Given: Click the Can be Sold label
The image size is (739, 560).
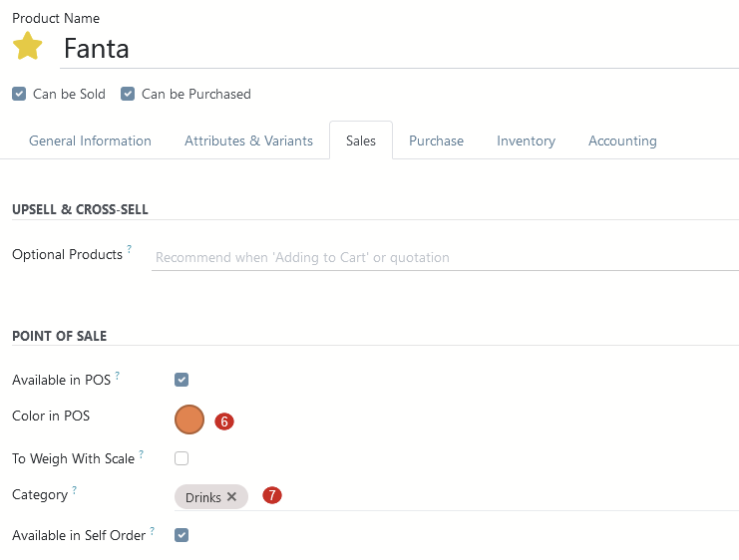Looking at the screenshot, I should coord(69,95).
